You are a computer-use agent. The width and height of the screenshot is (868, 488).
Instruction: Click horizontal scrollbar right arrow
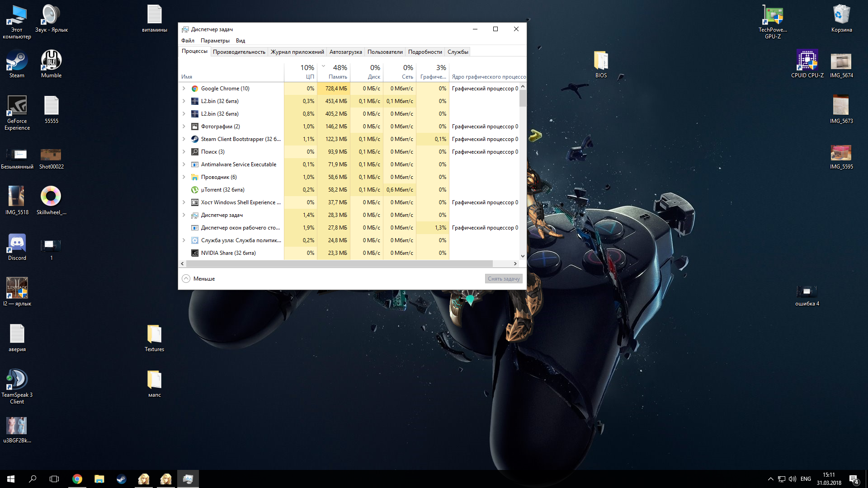[x=515, y=263]
